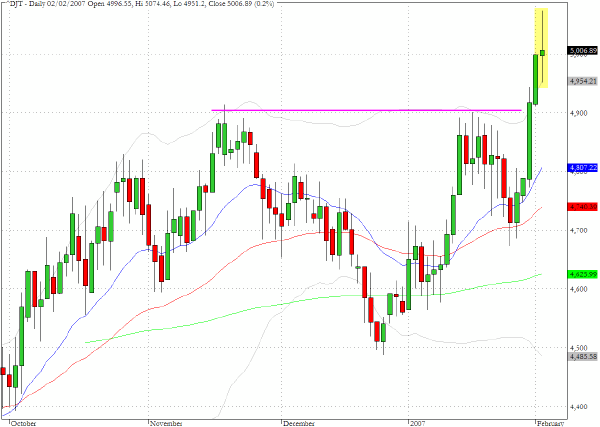Select the black 5,006.89 price label
The width and height of the screenshot is (600, 427).
(x=583, y=51)
